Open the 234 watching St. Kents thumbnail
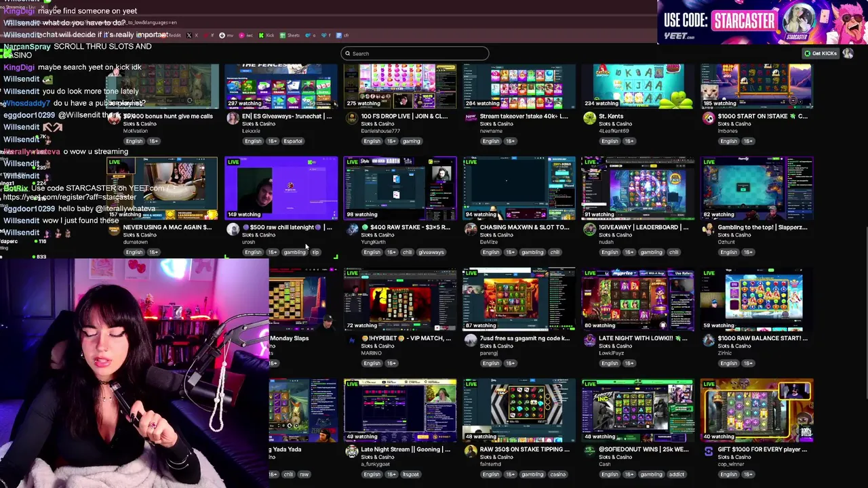 click(x=638, y=86)
